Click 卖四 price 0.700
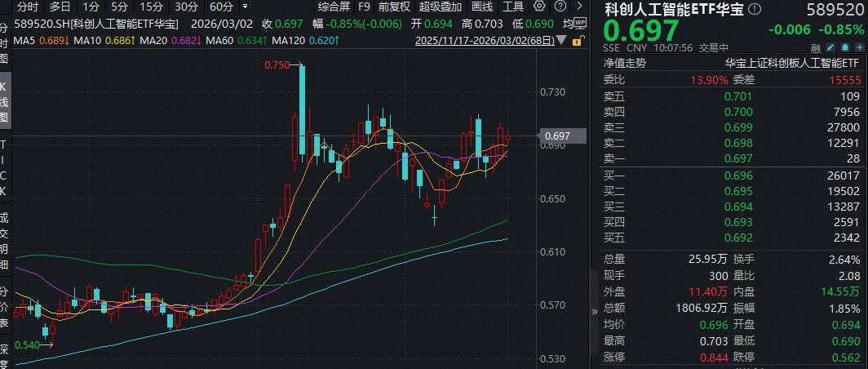 click(738, 113)
